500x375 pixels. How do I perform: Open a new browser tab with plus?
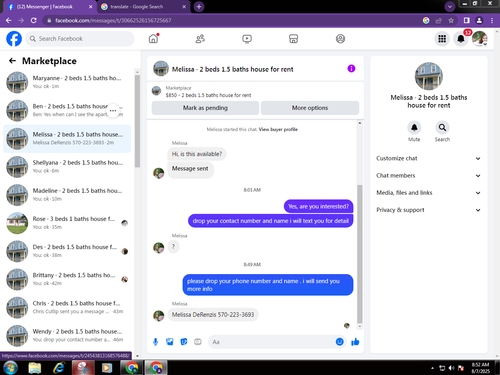[x=199, y=7]
